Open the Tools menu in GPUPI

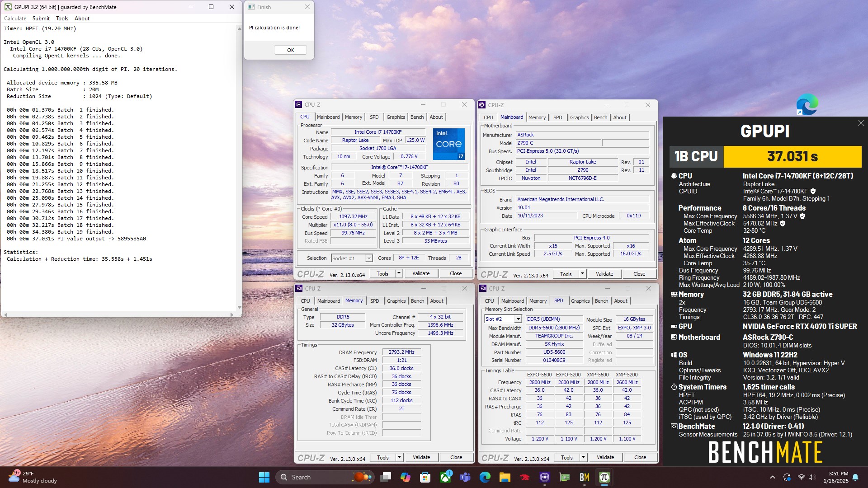click(x=62, y=19)
